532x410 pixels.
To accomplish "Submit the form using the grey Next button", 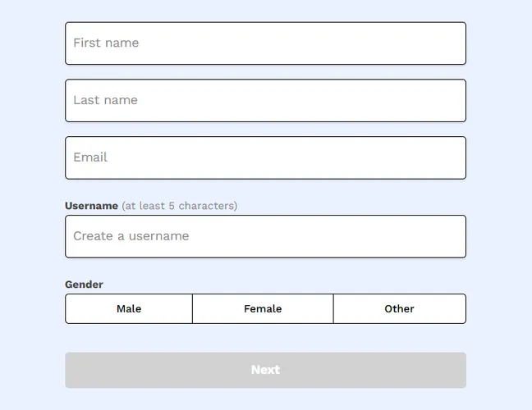I will pos(265,370).
